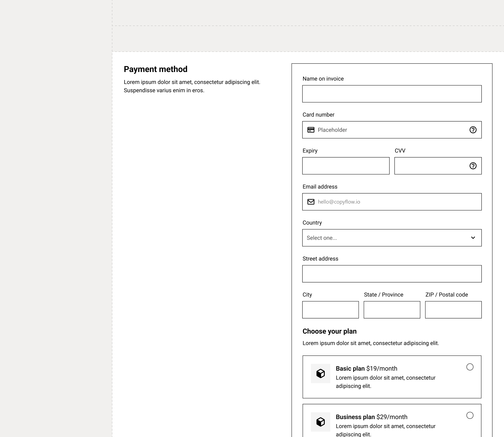
Task: Open the Country dropdown
Action: pos(392,238)
